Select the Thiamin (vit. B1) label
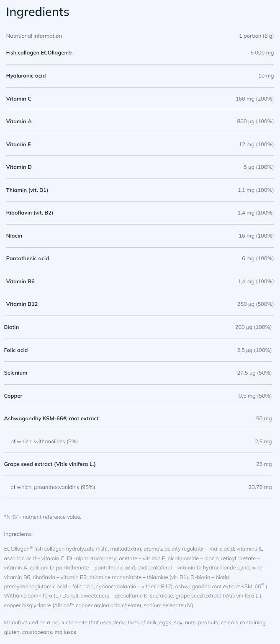This screenshot has height=644, width=280. (x=27, y=190)
